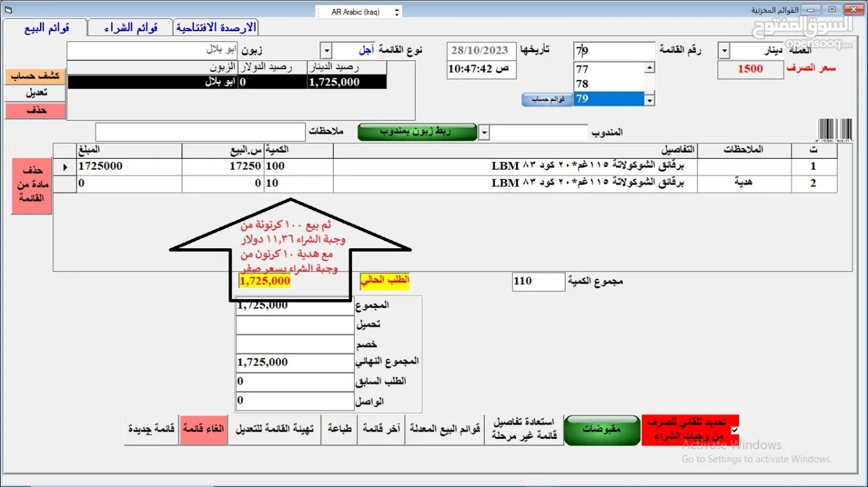This screenshot has height=487, width=868.
Task: Click the التفاصيل column header
Action: tap(515, 150)
